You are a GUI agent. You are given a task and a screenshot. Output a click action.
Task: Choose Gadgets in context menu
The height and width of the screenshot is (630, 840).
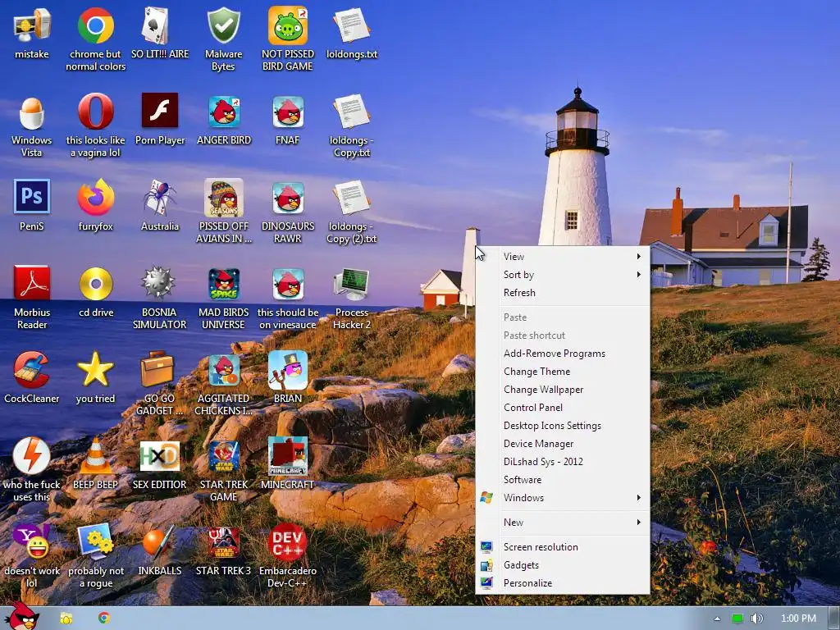click(x=563, y=565)
